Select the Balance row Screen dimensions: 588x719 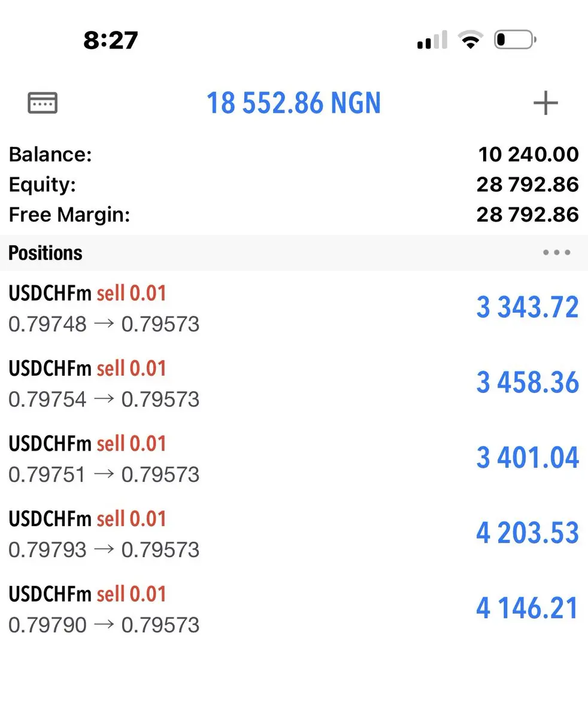(294, 155)
